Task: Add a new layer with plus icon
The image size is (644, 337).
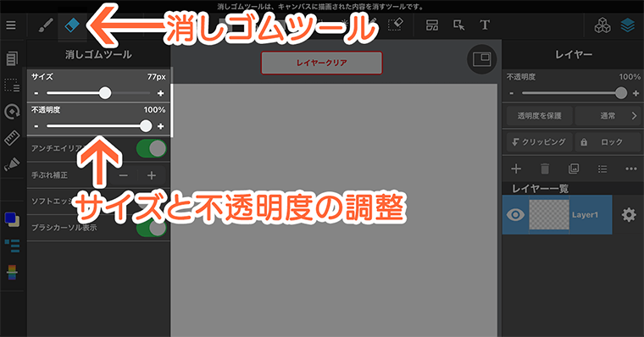Action: 516,168
